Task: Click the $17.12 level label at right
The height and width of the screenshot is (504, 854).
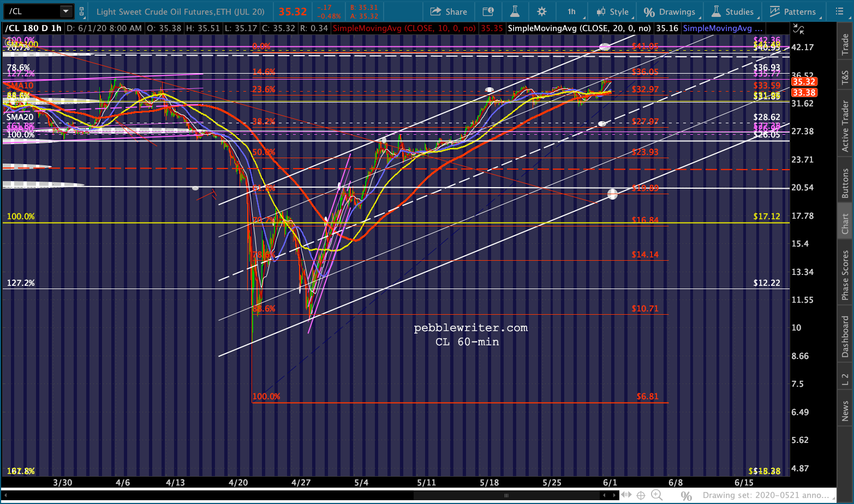Action: point(767,217)
